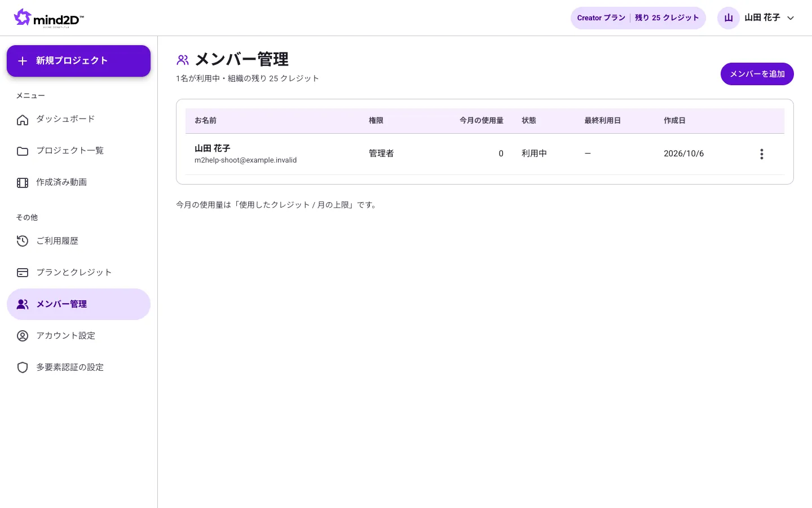Select メンバー管理 in the sidebar
This screenshot has height=508, width=812.
[78, 304]
